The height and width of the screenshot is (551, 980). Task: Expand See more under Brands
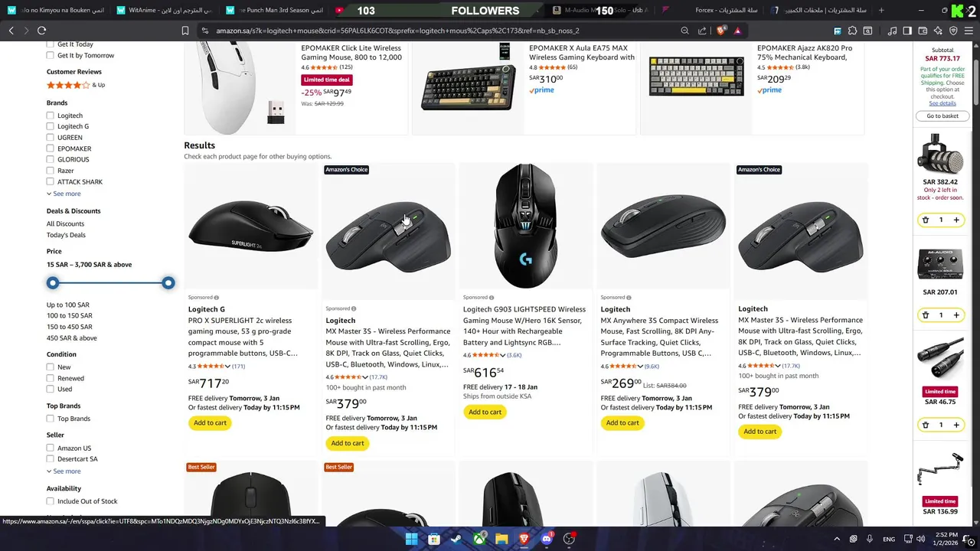[64, 194]
